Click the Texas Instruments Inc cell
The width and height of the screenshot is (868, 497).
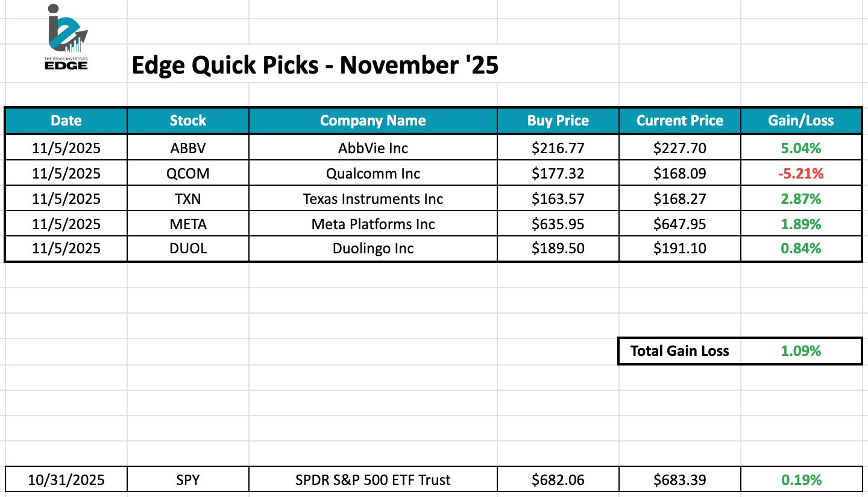pyautogui.click(x=373, y=199)
